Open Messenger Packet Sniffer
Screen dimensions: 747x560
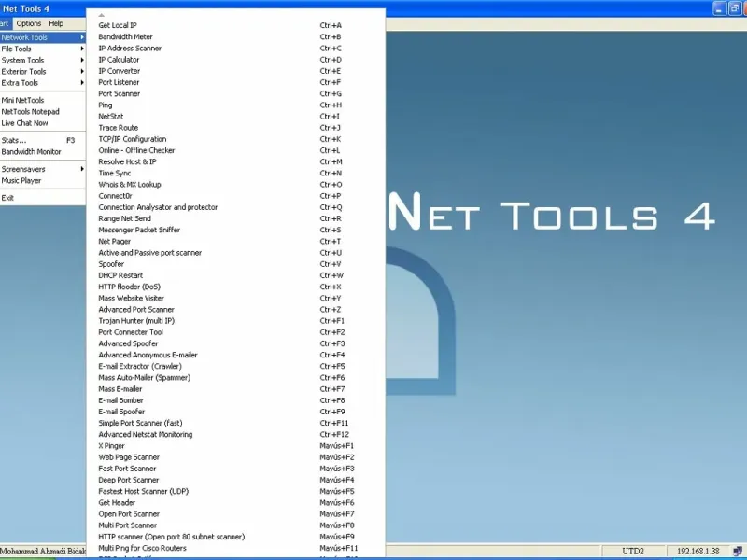[235, 230]
